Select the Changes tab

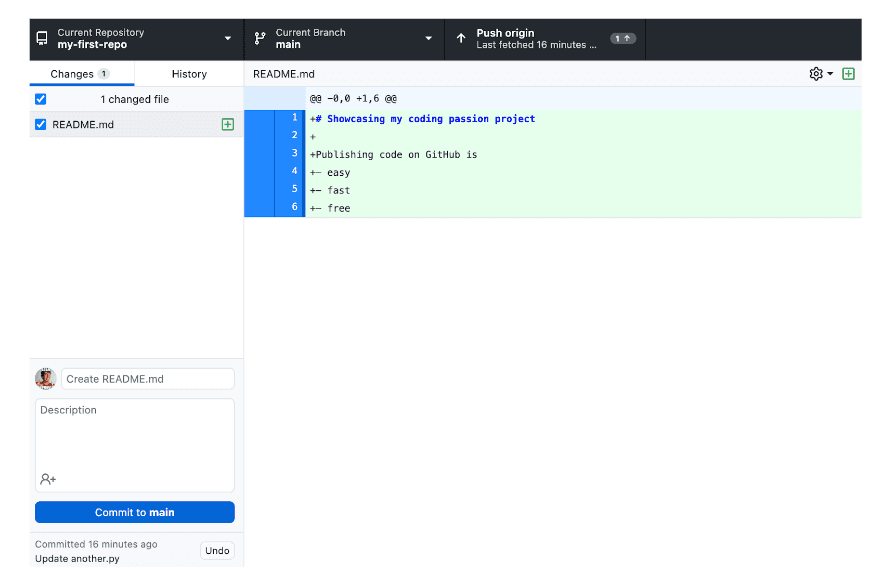81,74
